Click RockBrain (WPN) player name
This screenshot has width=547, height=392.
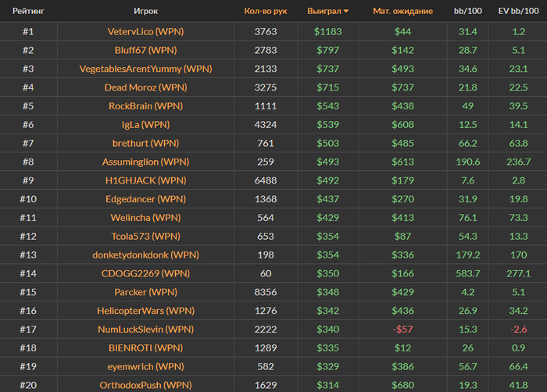point(145,106)
